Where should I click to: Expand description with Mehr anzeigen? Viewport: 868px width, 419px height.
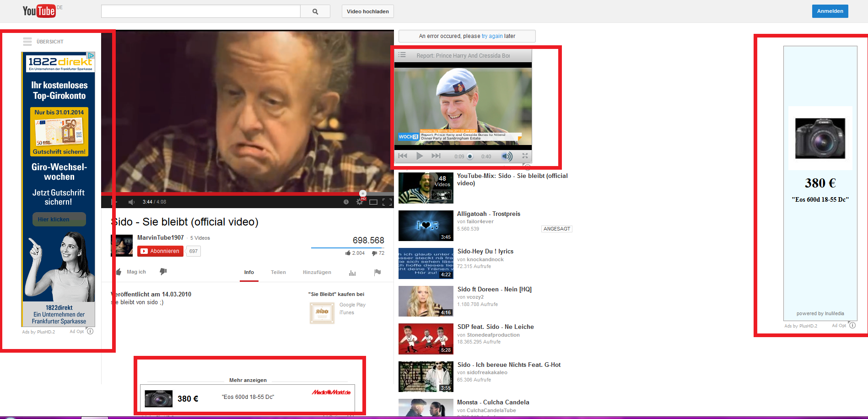(248, 380)
